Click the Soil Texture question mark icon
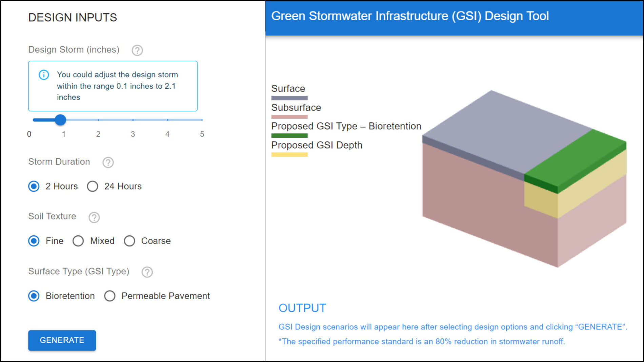This screenshot has height=362, width=644. click(94, 217)
